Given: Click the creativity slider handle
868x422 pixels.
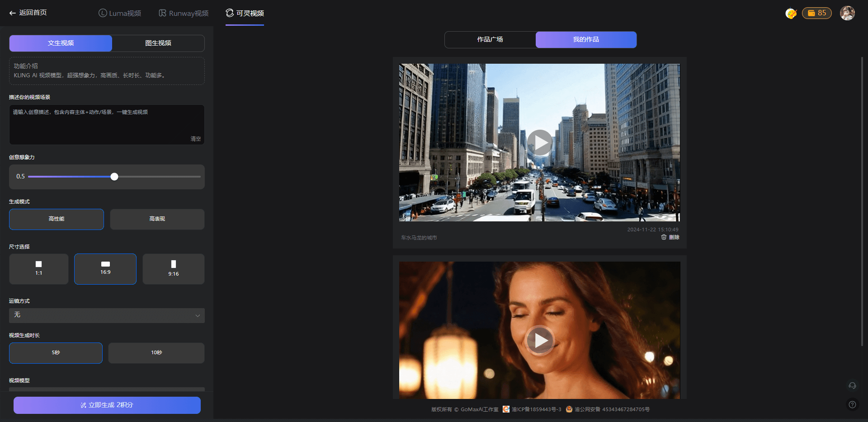Looking at the screenshot, I should pyautogui.click(x=114, y=177).
